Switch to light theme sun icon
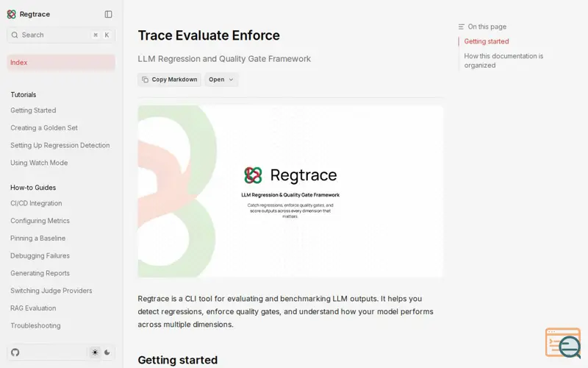588x368 pixels. pos(95,353)
